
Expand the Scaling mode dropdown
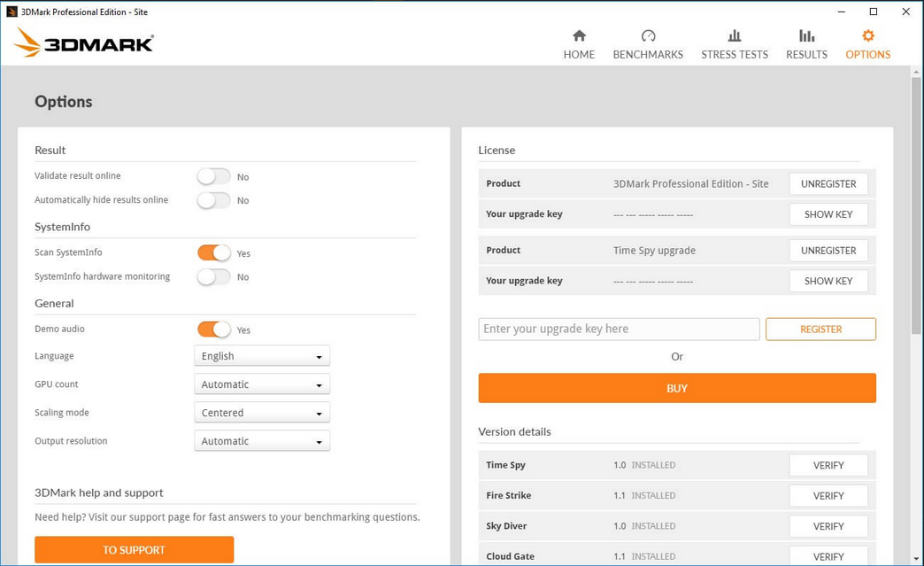[x=262, y=413]
